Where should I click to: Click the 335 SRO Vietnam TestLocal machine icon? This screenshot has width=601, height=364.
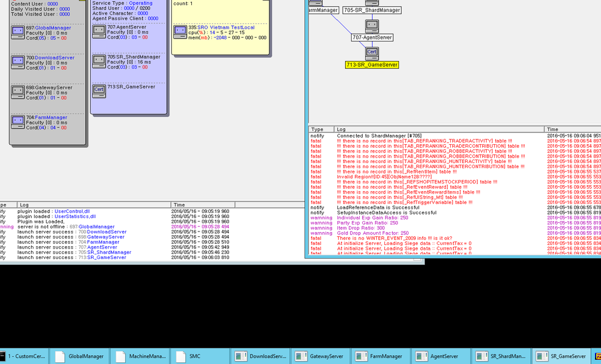click(180, 32)
